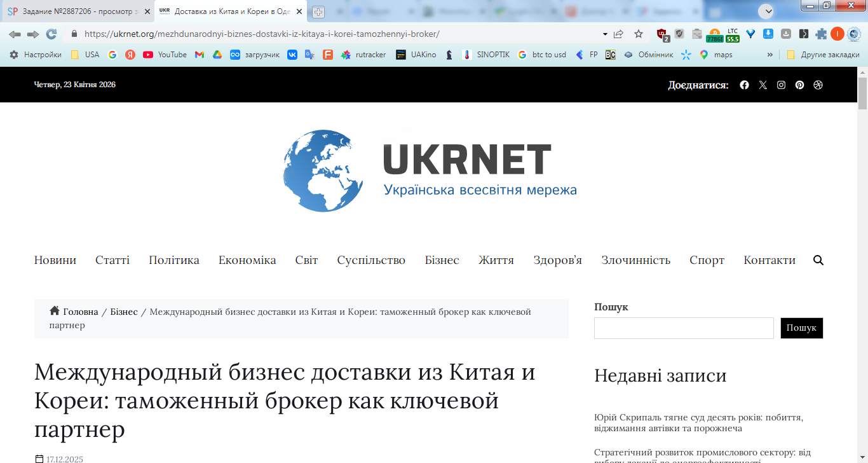Open the Новини menu item
The width and height of the screenshot is (868, 463).
[x=55, y=260]
